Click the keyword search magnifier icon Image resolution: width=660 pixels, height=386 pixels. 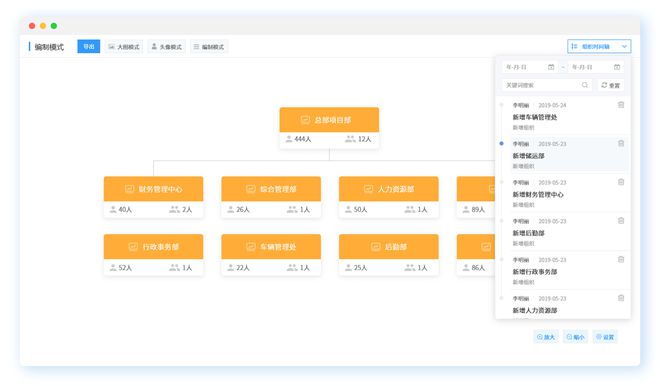click(585, 85)
